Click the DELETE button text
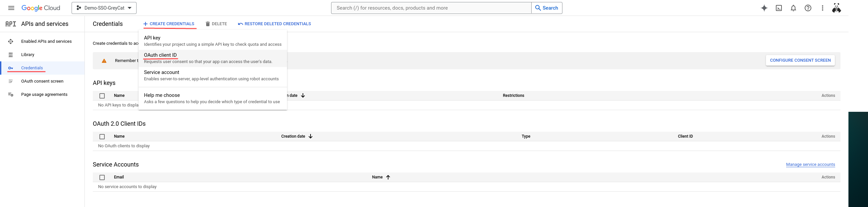This screenshot has width=868, height=207. (219, 24)
